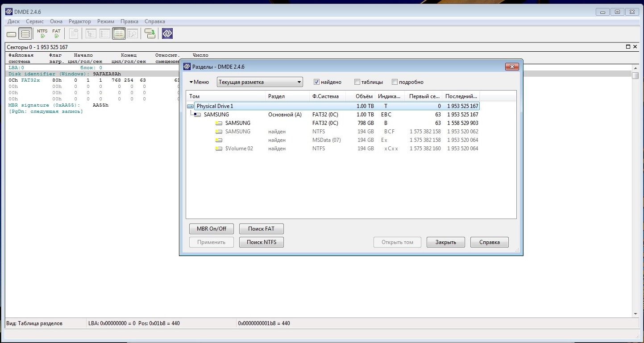Click the copy sectors toolbar icon
Viewport: 644px width, 343px height.
[x=150, y=34]
